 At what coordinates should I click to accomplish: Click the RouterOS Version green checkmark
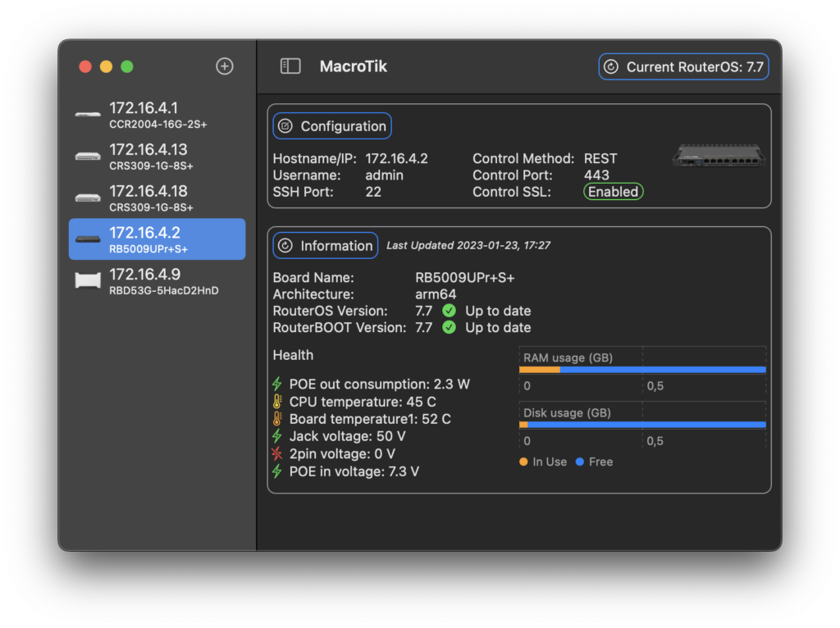point(449,311)
